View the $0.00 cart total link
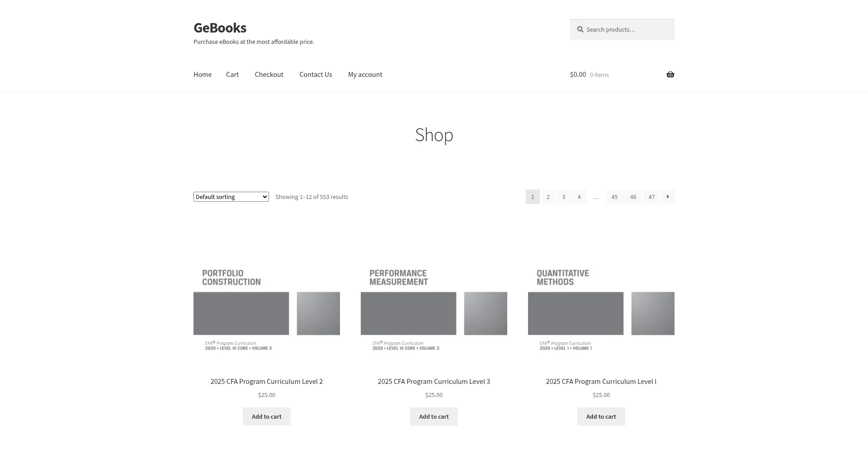 coord(578,75)
